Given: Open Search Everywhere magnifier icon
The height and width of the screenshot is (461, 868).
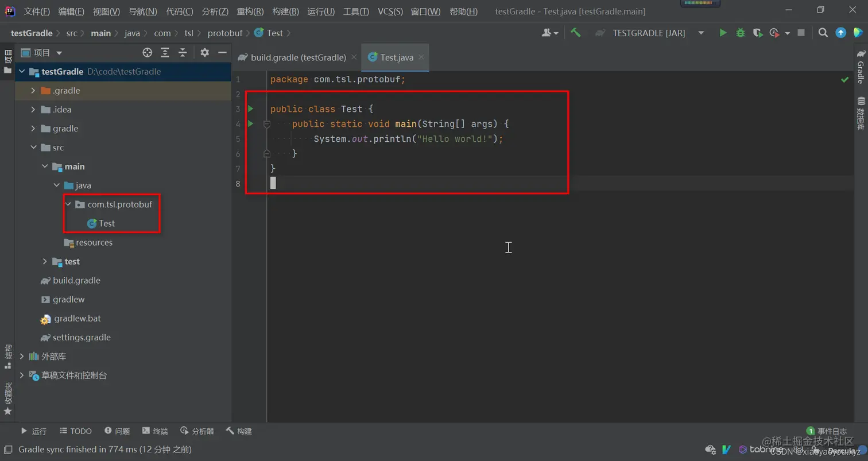Looking at the screenshot, I should 823,33.
